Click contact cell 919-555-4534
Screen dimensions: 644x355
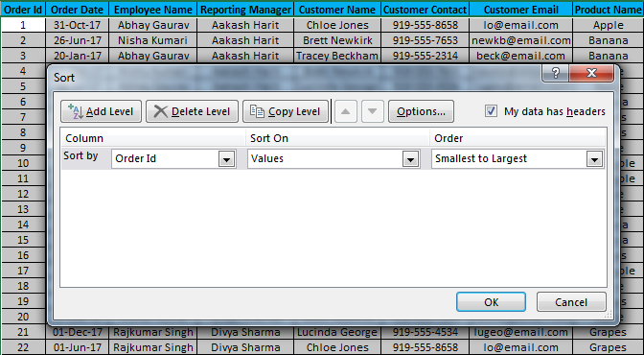tap(425, 332)
